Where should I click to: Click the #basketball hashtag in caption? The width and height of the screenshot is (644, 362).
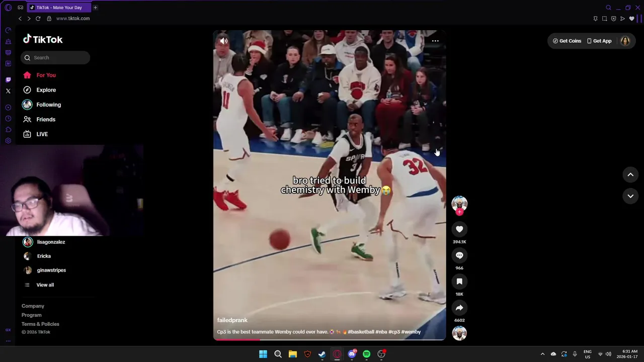pos(361,332)
